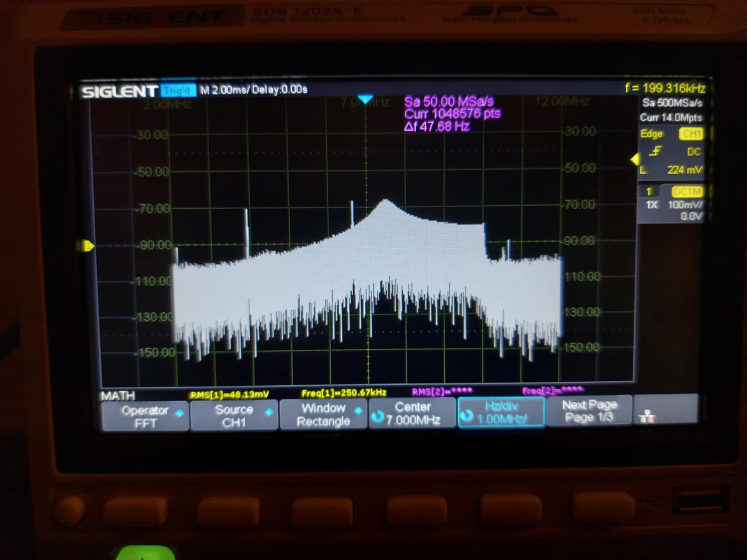This screenshot has width=747, height=560.
Task: Select the MATH menu label
Action: tap(118, 396)
